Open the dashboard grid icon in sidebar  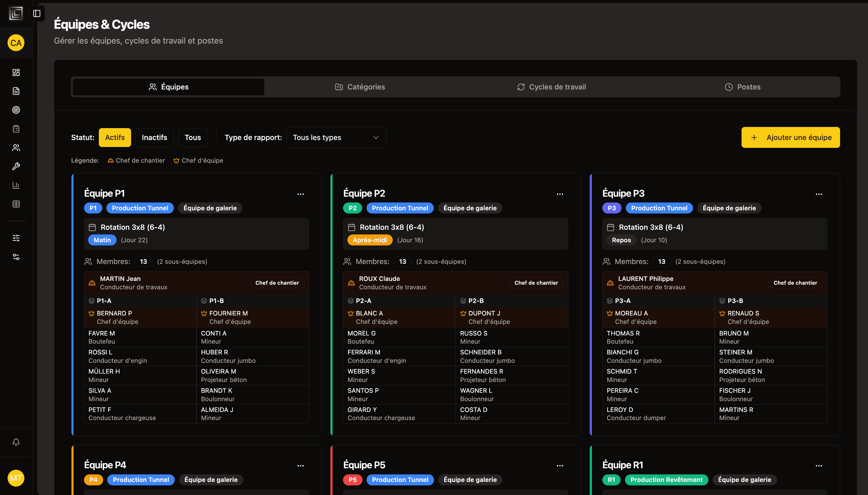tap(16, 72)
